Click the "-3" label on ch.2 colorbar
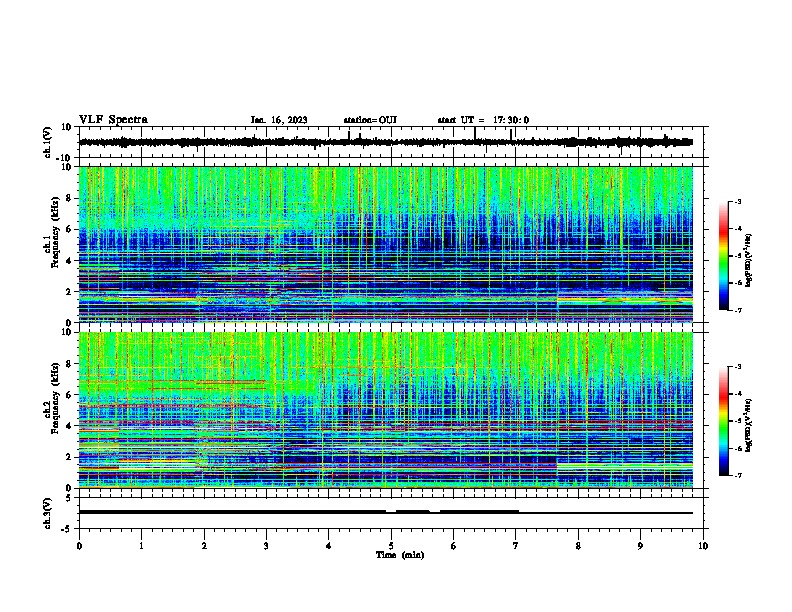This screenshot has width=792, height=612. click(738, 367)
